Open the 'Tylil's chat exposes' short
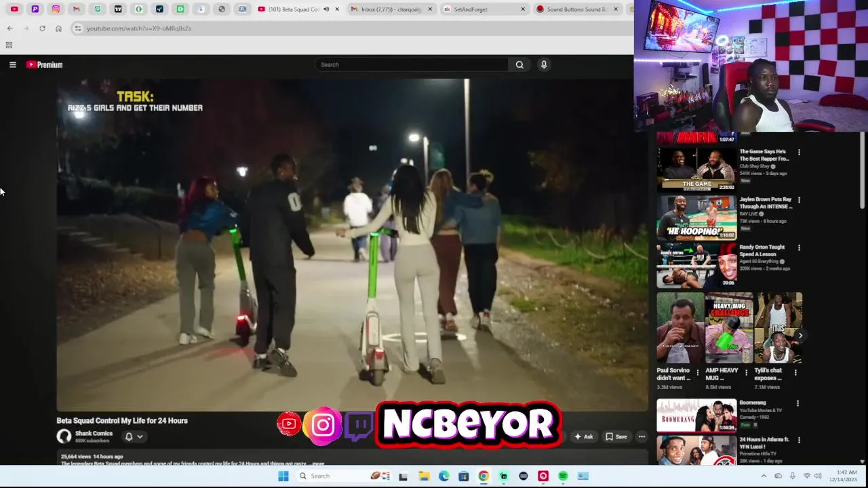The width and height of the screenshot is (868, 488). [778, 328]
